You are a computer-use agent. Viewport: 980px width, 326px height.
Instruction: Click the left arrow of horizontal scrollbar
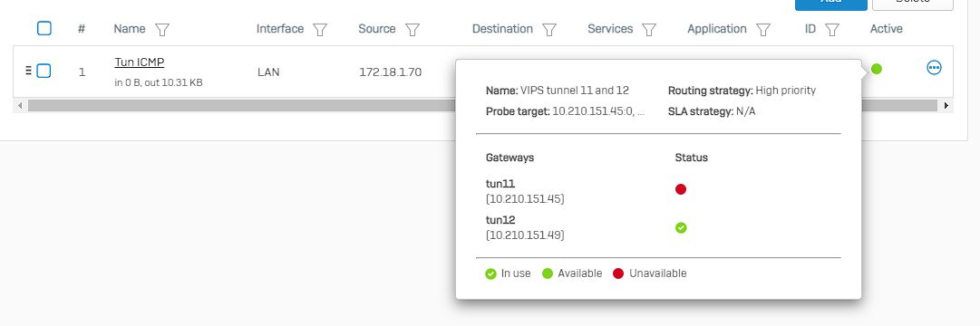tap(20, 106)
